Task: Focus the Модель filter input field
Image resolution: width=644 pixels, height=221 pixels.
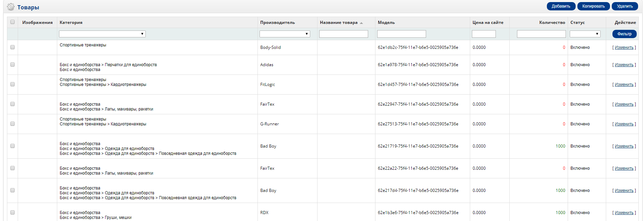Action: (x=401, y=34)
